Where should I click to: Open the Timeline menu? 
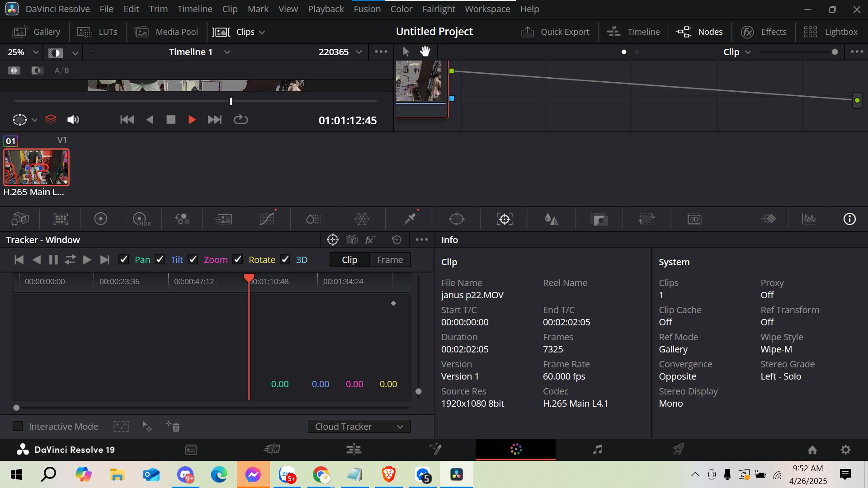[195, 9]
